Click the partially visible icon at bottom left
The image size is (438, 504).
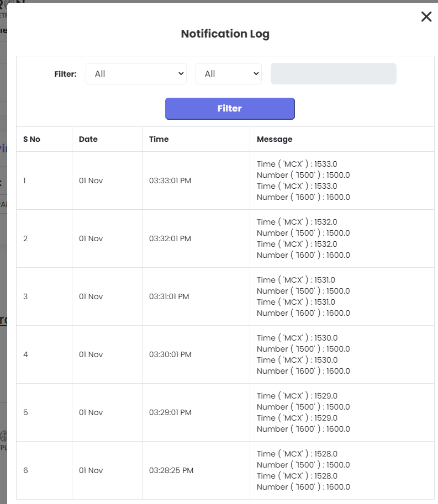coord(3,436)
